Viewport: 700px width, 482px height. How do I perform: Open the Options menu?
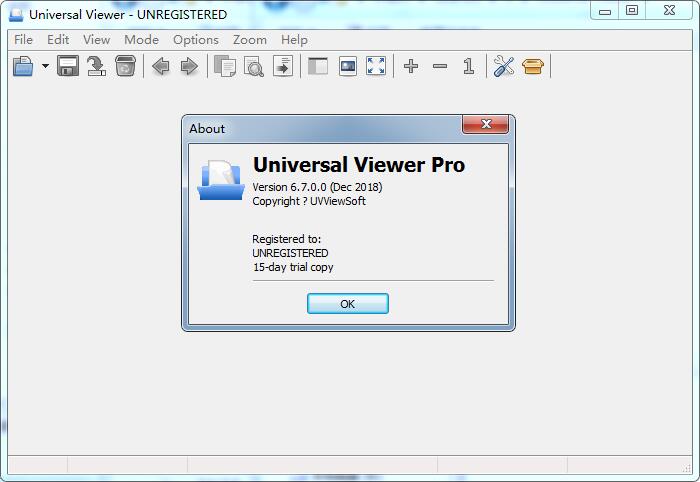point(196,40)
